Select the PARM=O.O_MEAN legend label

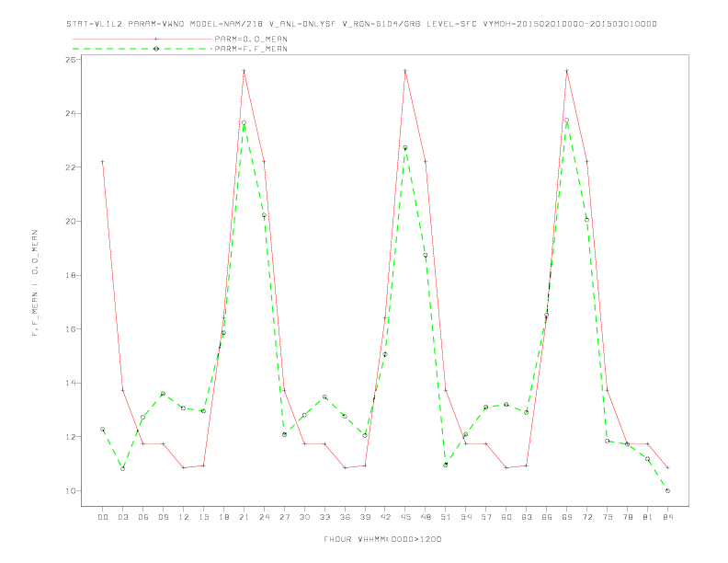coord(251,39)
